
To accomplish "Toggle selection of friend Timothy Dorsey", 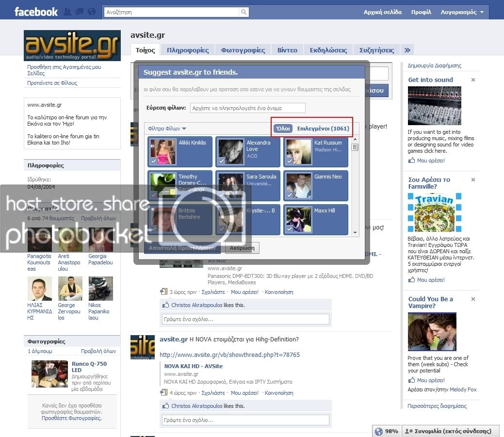I will pyautogui.click(x=179, y=186).
